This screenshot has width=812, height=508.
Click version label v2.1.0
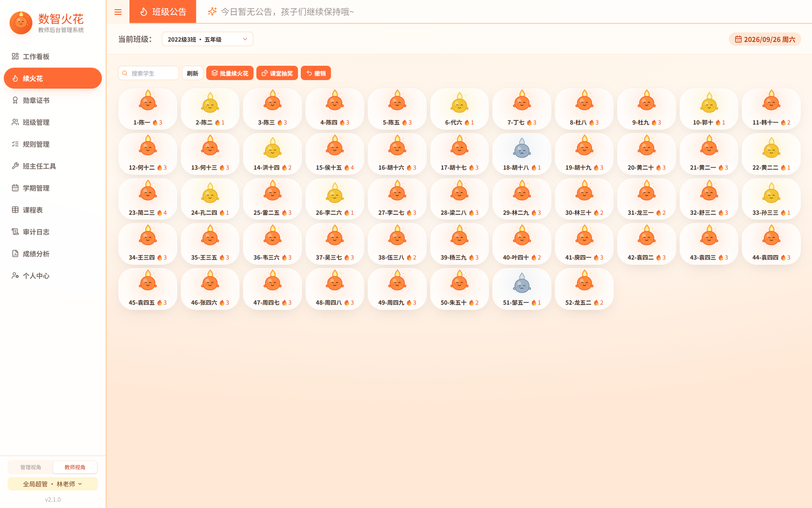(53, 499)
